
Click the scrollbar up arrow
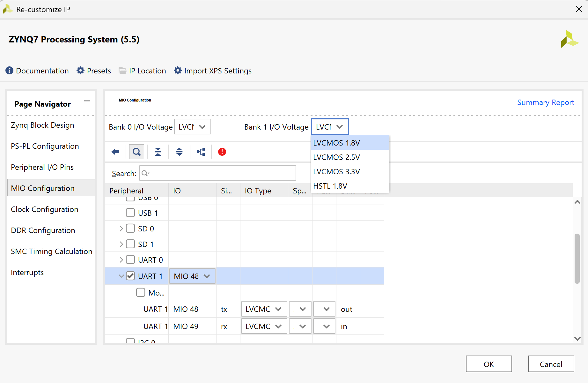tap(577, 202)
